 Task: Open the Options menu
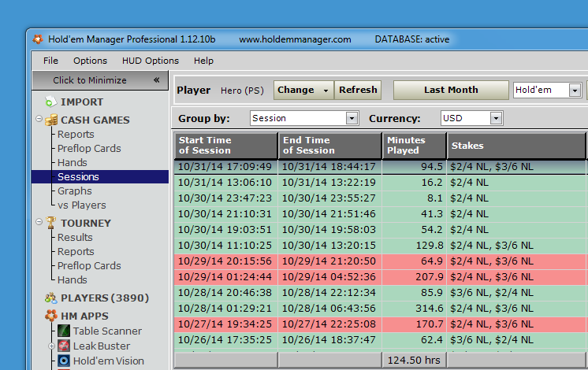point(90,61)
